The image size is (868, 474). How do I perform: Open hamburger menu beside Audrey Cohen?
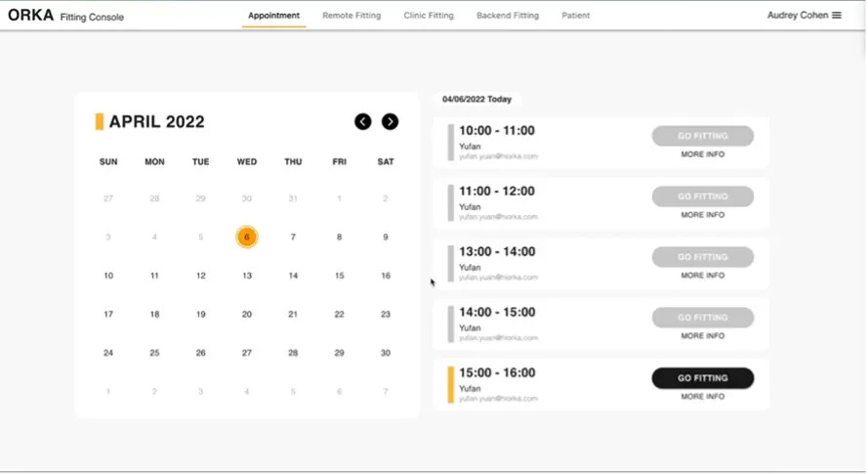(x=837, y=16)
